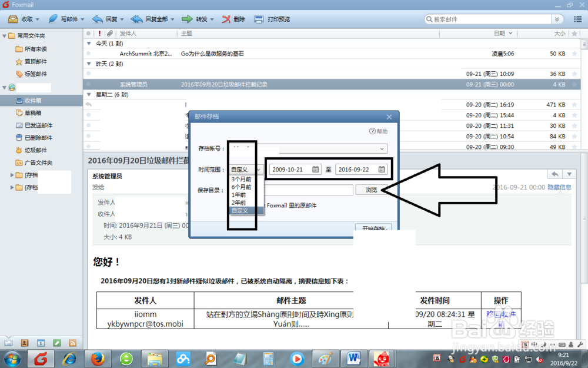Select 自定义 in time range list

[246, 211]
